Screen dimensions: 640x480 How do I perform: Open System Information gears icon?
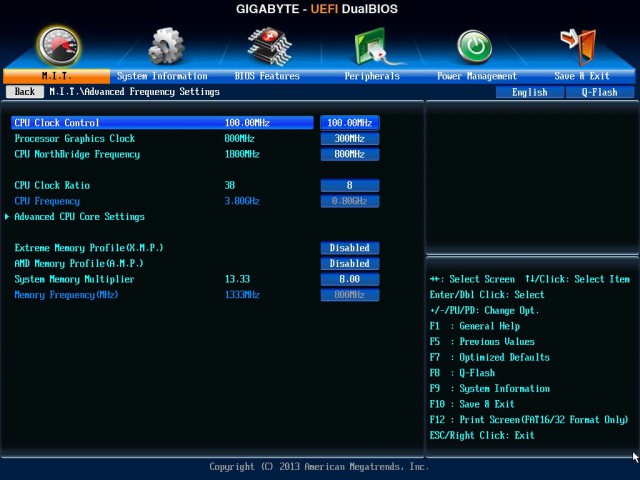pyautogui.click(x=166, y=46)
